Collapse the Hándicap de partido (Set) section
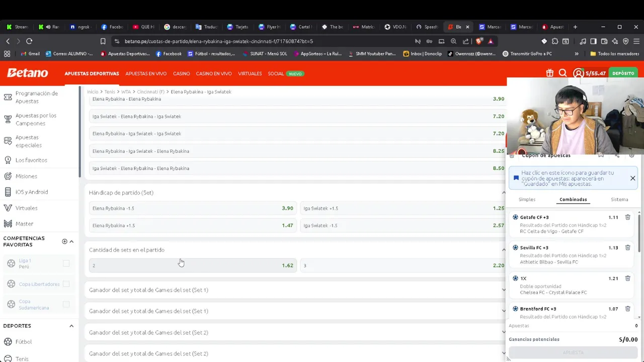The width and height of the screenshot is (644, 362). point(504,193)
